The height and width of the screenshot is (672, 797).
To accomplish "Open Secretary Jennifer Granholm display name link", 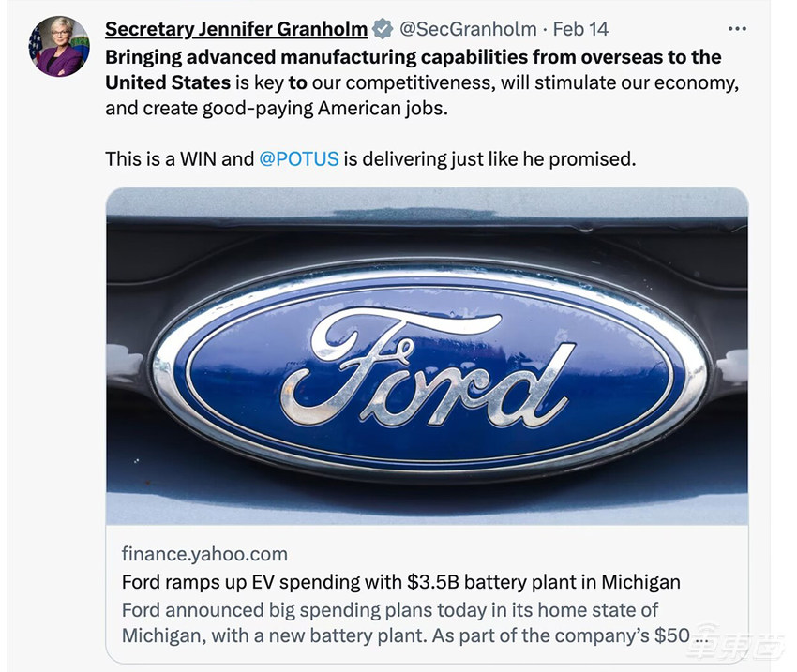I will (236, 29).
